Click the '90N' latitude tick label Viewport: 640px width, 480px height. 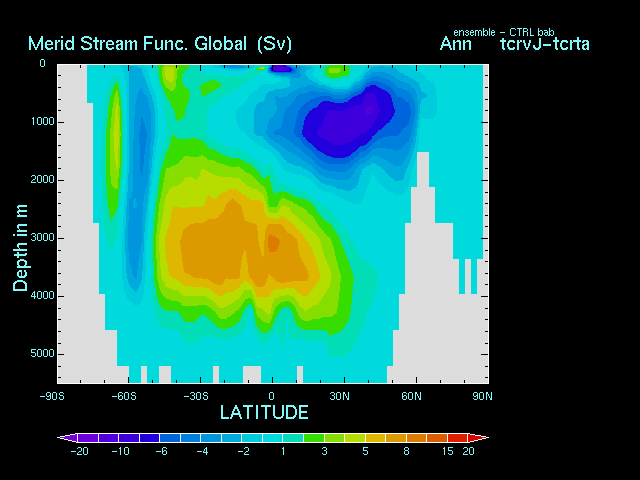pyautogui.click(x=482, y=395)
